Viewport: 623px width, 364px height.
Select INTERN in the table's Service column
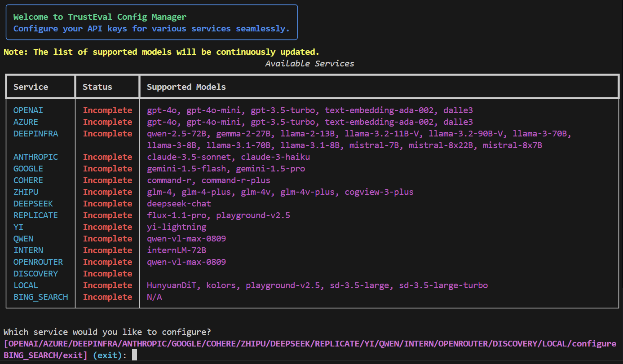28,250
